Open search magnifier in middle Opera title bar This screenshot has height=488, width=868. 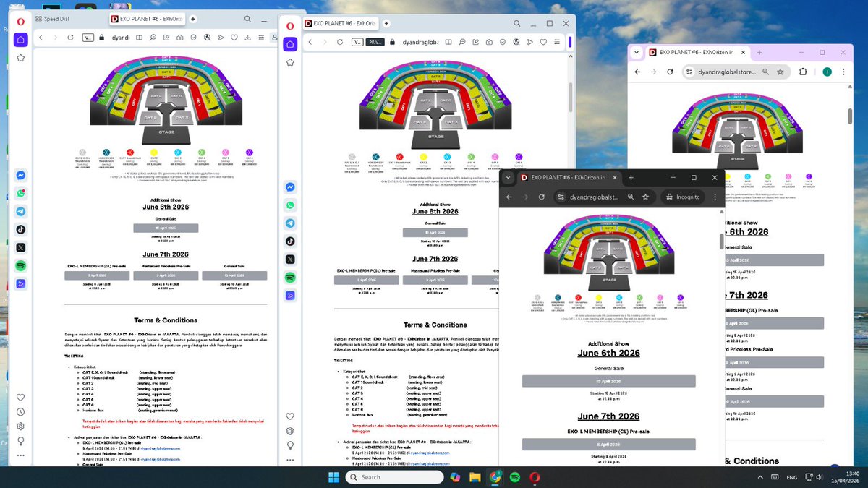pyautogui.click(x=518, y=23)
